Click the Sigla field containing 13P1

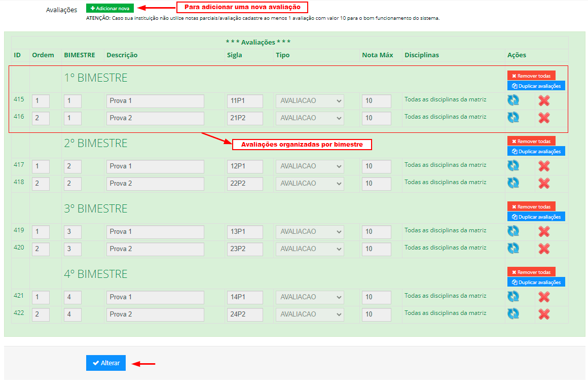click(x=245, y=232)
